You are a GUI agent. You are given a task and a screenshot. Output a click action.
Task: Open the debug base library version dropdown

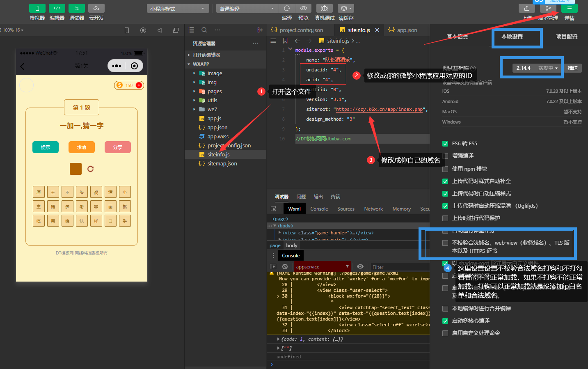pos(537,68)
